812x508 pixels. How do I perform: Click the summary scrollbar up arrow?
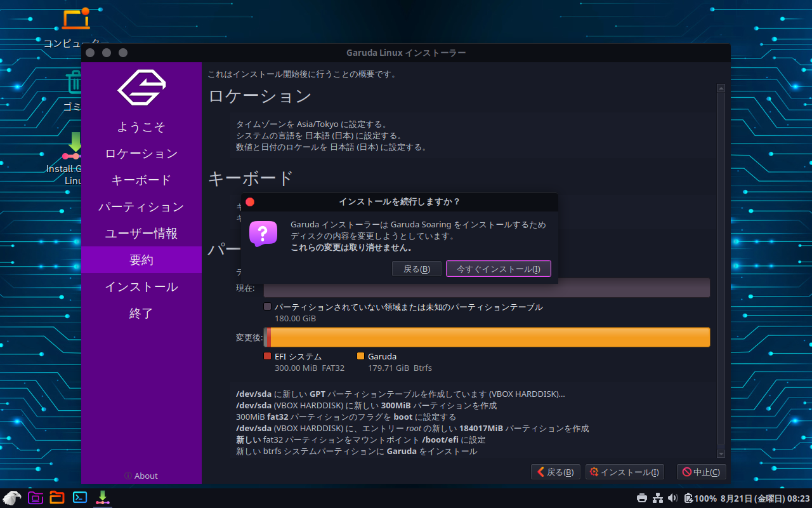721,88
